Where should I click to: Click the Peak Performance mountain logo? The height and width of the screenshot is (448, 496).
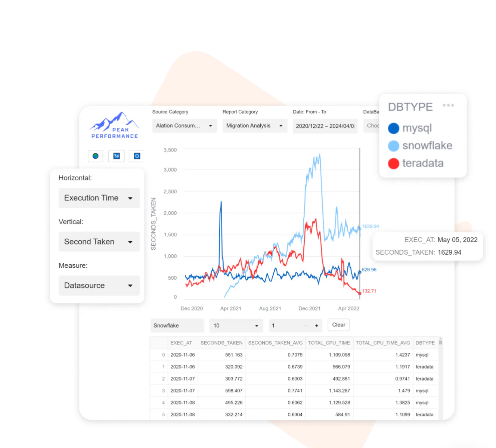click(114, 125)
